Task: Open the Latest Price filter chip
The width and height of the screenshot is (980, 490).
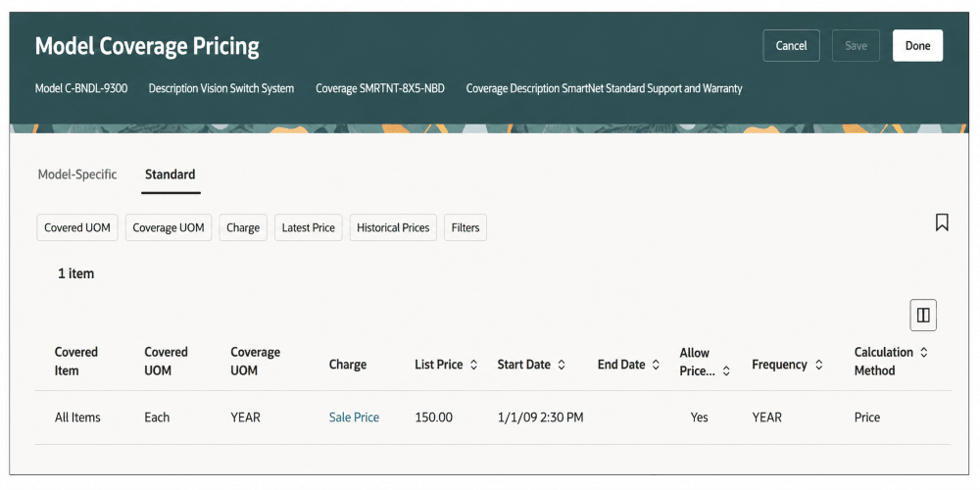Action: click(x=308, y=227)
